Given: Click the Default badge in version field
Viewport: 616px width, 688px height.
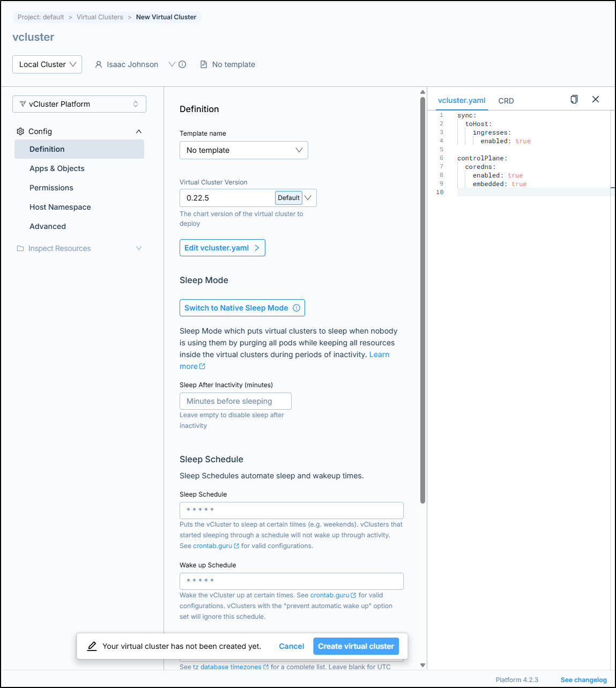Looking at the screenshot, I should (x=288, y=198).
